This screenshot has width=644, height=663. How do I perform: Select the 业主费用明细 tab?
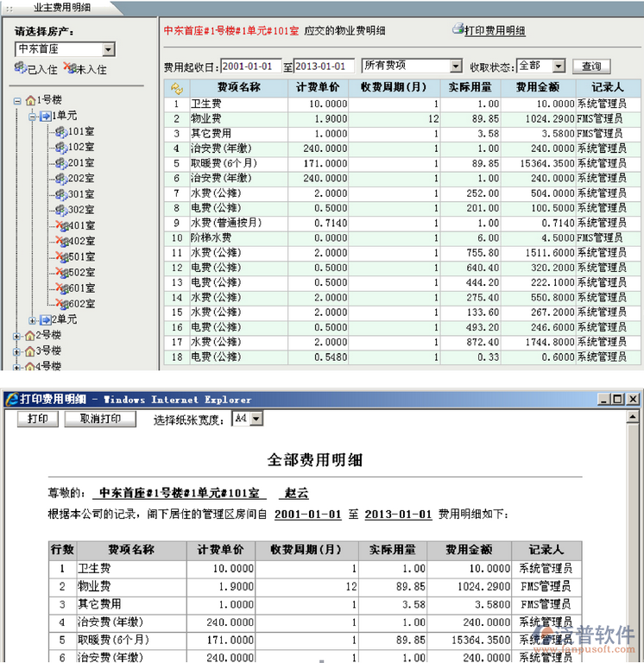tap(62, 8)
